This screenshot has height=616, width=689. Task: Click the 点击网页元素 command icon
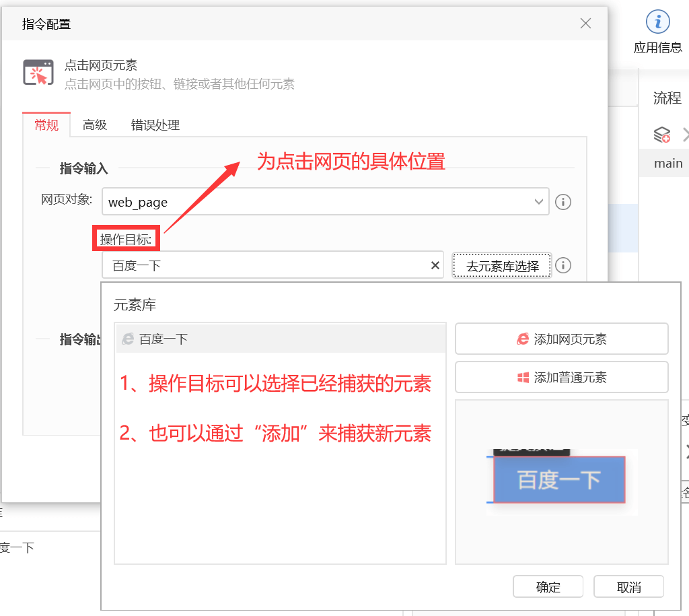(38, 73)
